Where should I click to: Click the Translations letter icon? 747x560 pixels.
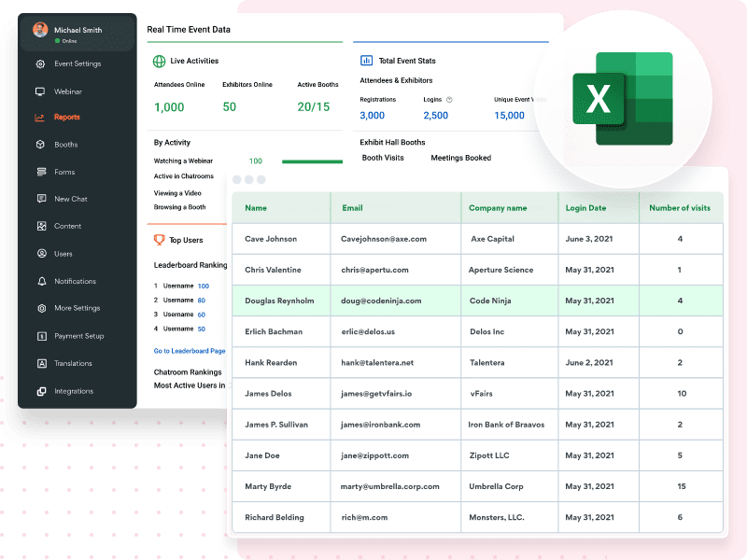click(x=41, y=363)
